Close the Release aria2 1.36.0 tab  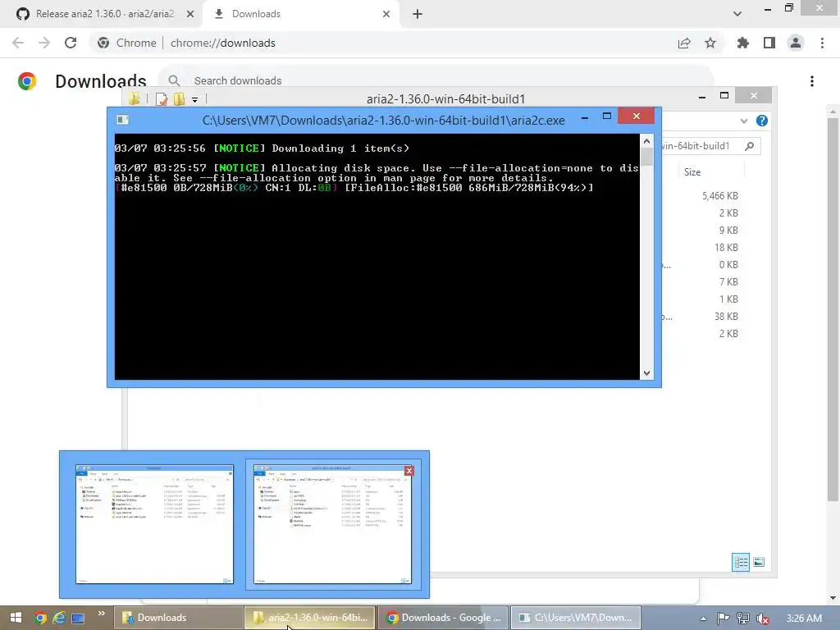pyautogui.click(x=190, y=14)
